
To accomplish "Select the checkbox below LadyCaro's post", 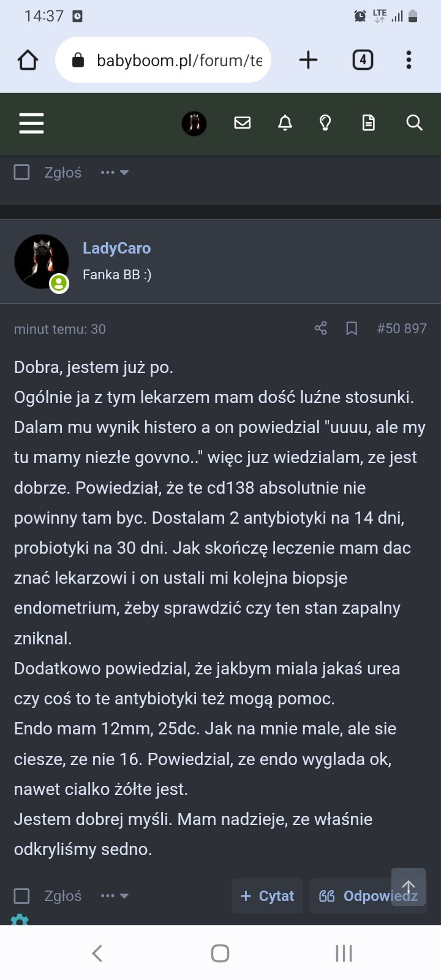I will pos(22,896).
